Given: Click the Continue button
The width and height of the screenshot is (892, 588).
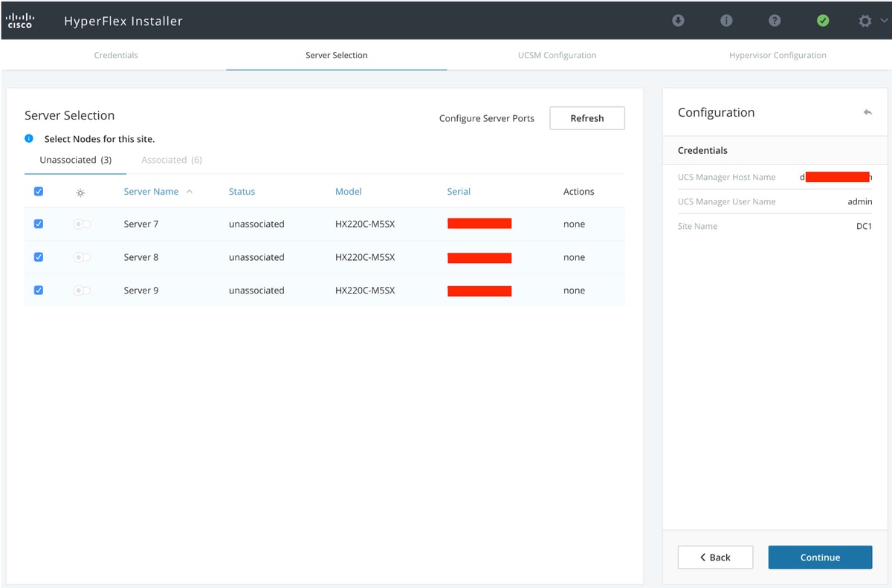Looking at the screenshot, I should 820,558.
